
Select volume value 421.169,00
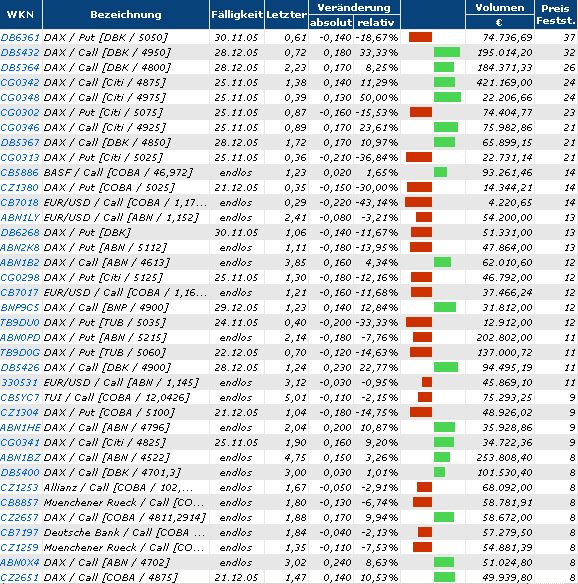(504, 82)
